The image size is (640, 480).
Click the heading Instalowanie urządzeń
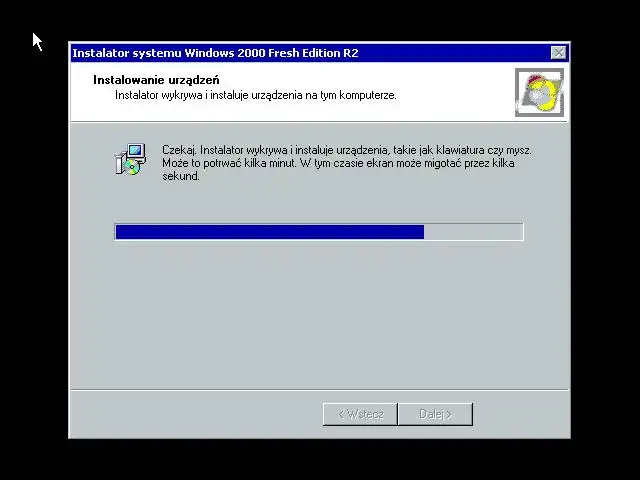click(x=156, y=80)
